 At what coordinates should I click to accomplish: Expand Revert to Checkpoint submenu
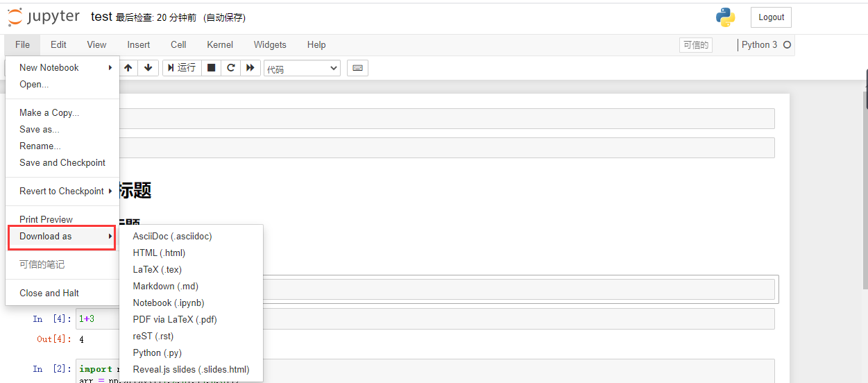click(x=62, y=191)
